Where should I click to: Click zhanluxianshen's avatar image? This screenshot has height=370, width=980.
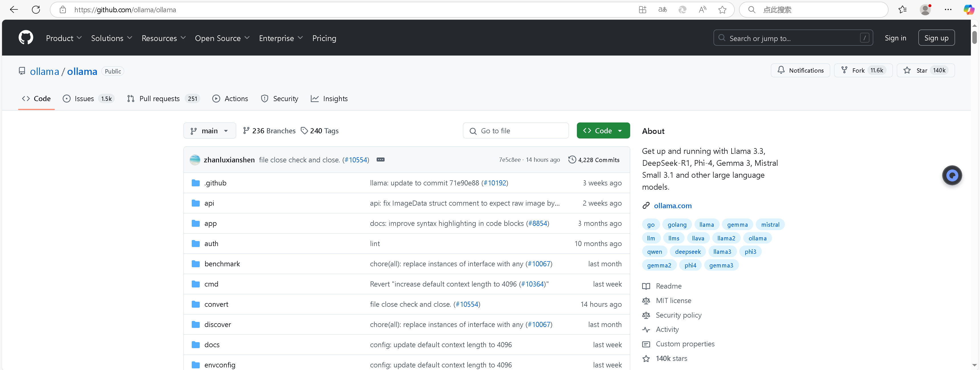coord(195,160)
